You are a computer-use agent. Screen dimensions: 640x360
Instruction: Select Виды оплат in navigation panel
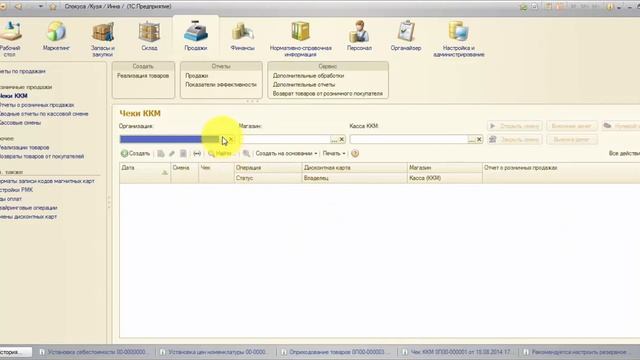(x=11, y=199)
